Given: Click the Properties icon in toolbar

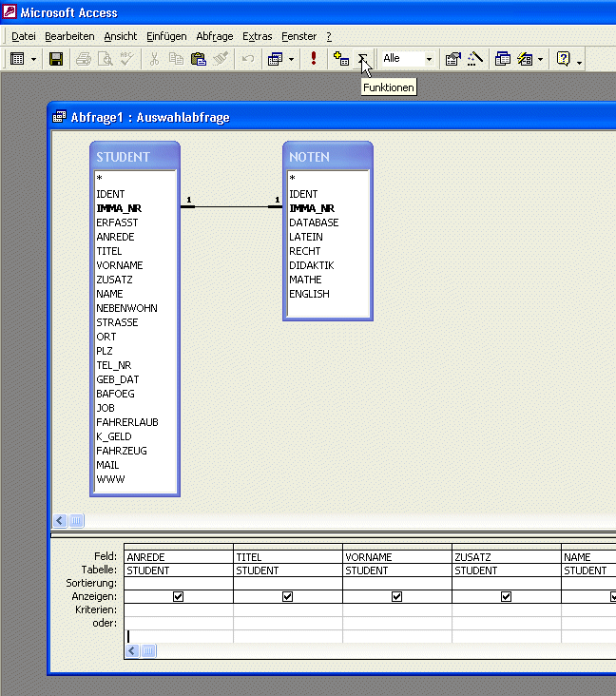Looking at the screenshot, I should (x=453, y=59).
